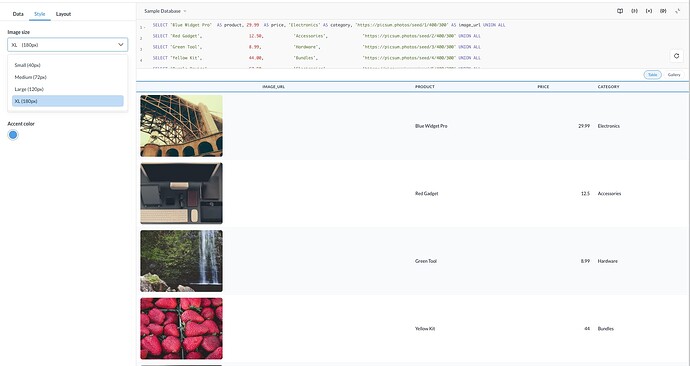Open the data reference book icon

coord(620,11)
